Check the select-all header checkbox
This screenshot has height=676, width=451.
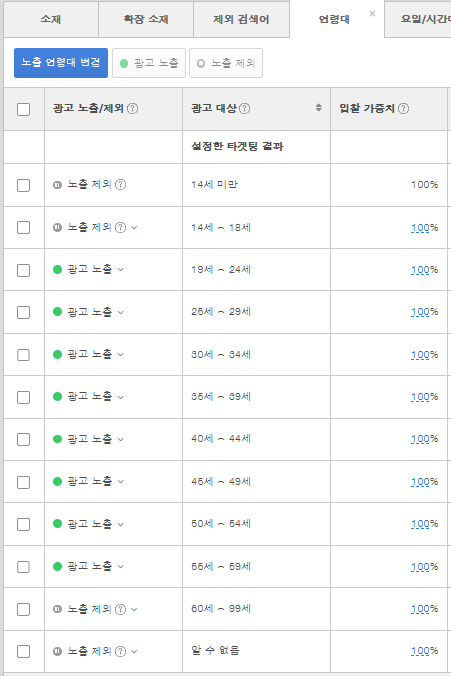point(23,109)
